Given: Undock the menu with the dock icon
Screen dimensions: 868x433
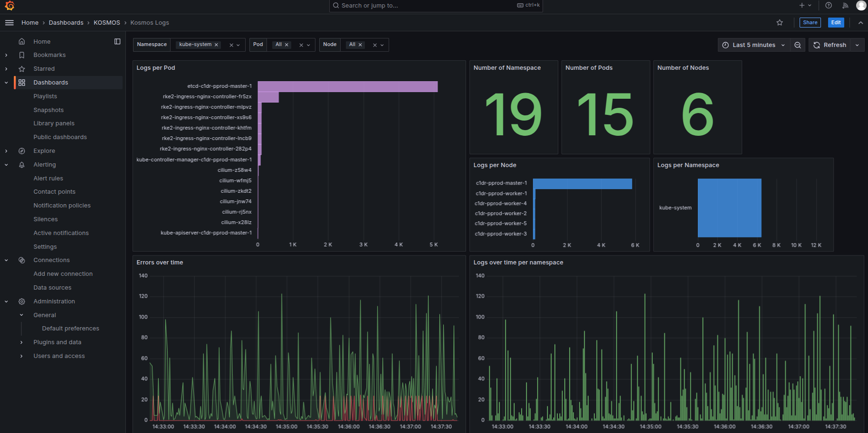Looking at the screenshot, I should click(117, 41).
